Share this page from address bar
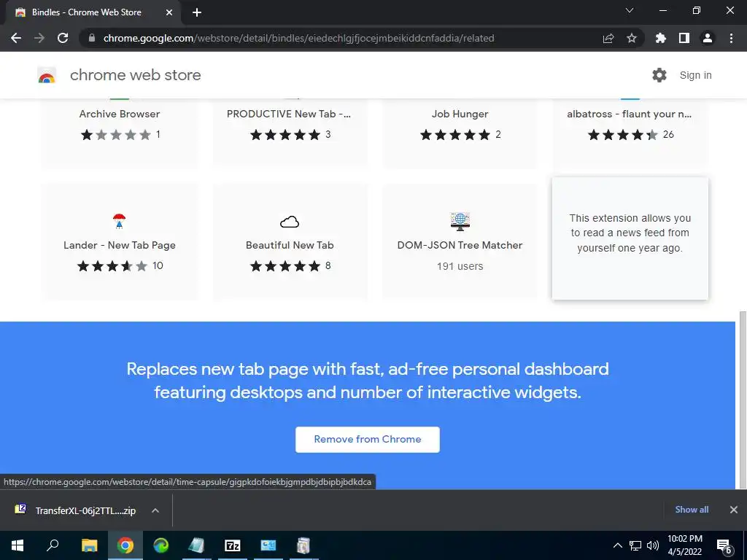Image resolution: width=747 pixels, height=560 pixels. pyautogui.click(x=608, y=38)
